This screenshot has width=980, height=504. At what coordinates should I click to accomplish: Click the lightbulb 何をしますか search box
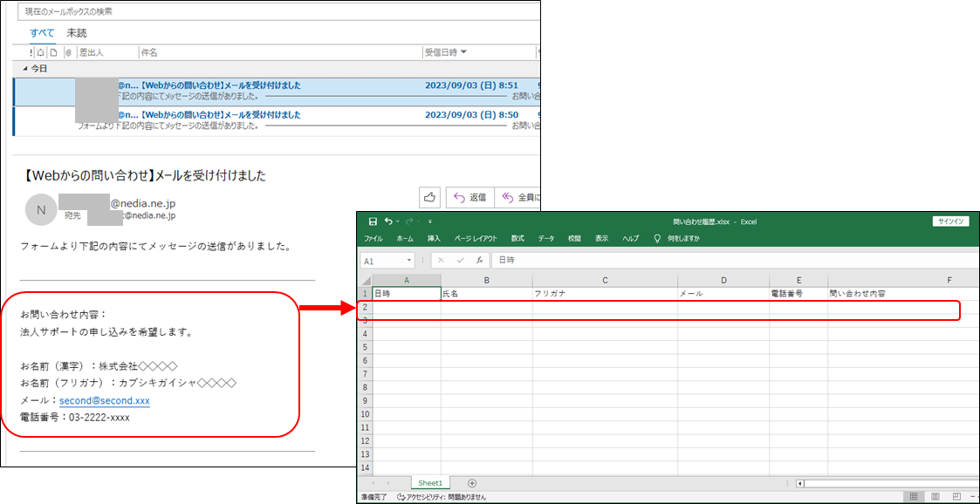677,239
